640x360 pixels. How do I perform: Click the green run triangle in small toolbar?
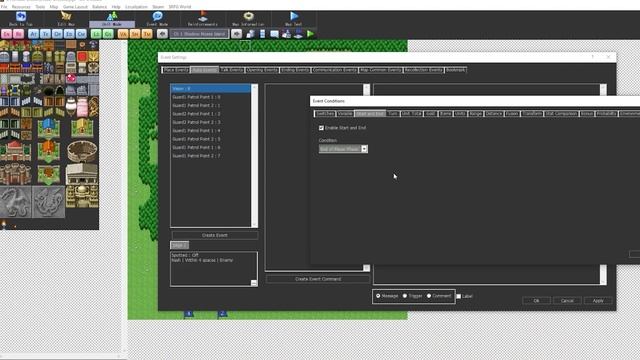point(310,34)
